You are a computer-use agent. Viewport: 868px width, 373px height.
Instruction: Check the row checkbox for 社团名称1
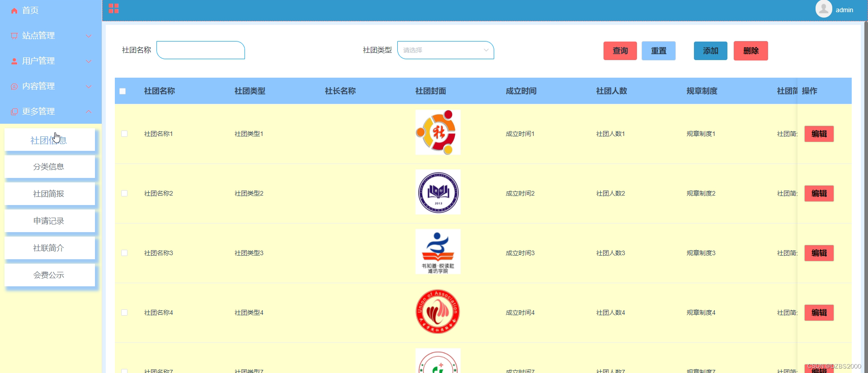pos(124,134)
